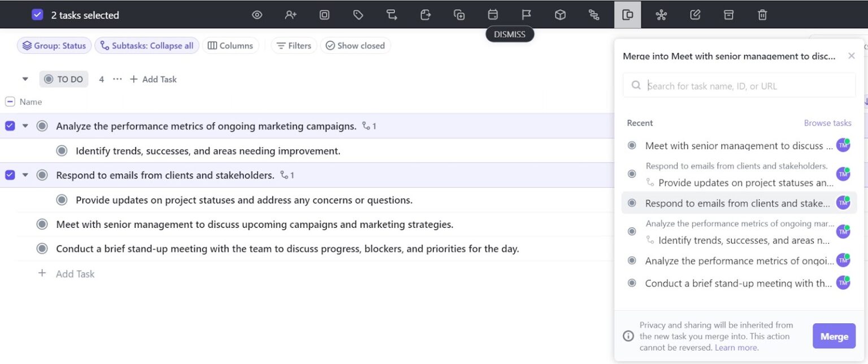Click the duplicate tasks icon
This screenshot has height=364, width=868.
coord(459,15)
